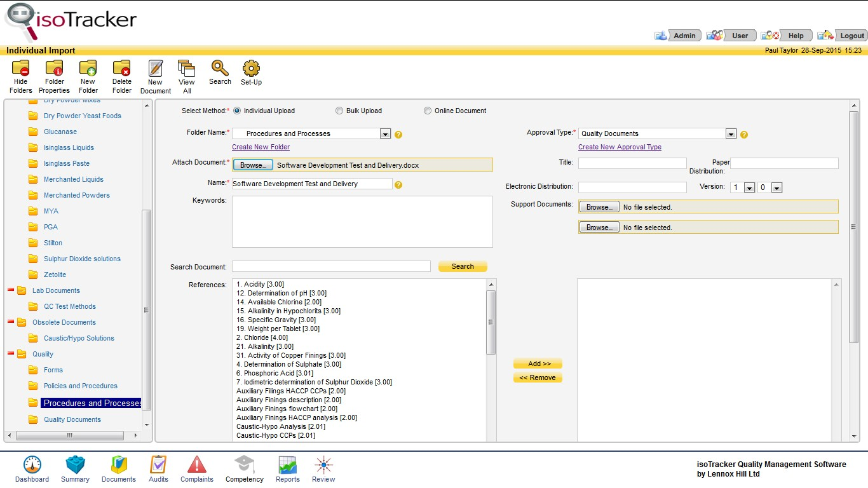Viewport: 868px width, 488px height.
Task: Select the Search toolbar icon
Action: (x=219, y=70)
